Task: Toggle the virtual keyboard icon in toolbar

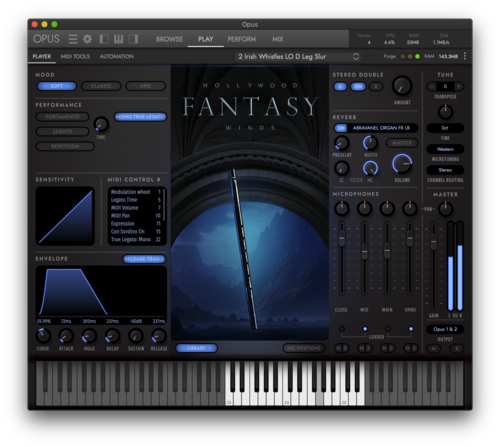Action: [118, 39]
